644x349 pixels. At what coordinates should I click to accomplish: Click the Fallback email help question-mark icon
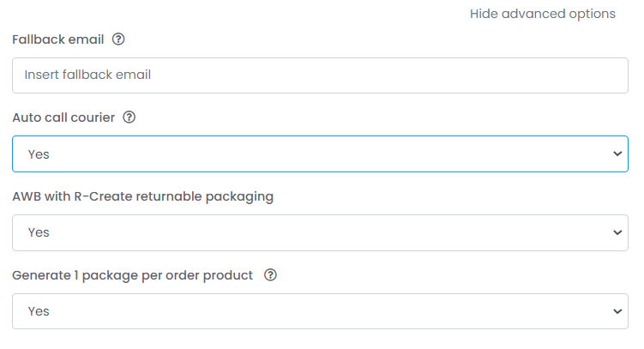118,39
